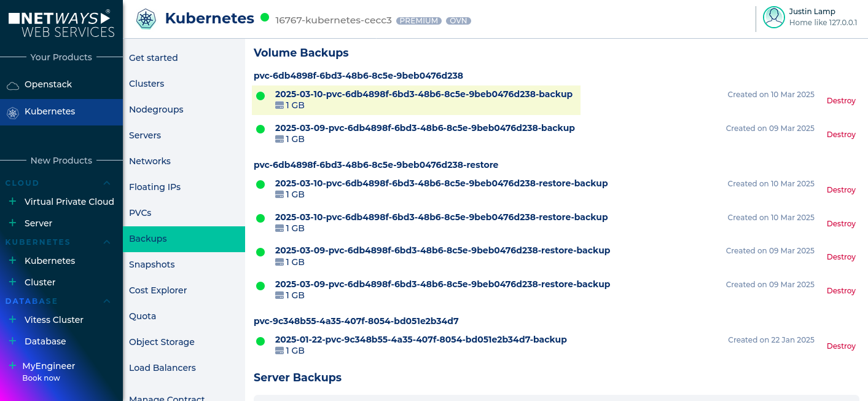This screenshot has height=401, width=868.
Task: Open Object Storage
Action: [x=184, y=342]
